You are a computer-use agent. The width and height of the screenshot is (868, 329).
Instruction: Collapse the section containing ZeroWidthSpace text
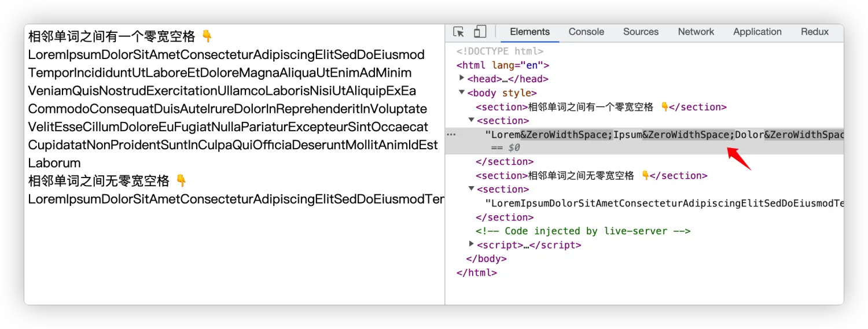click(x=472, y=120)
